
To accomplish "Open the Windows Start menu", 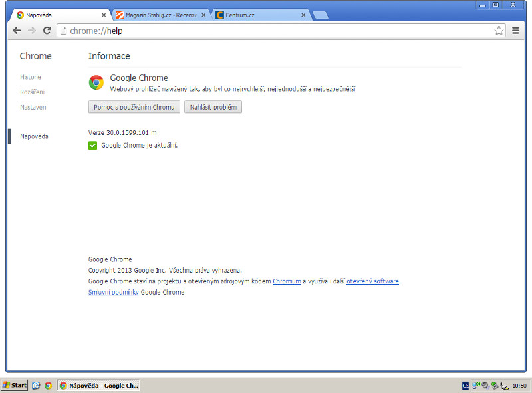I will (x=14, y=386).
